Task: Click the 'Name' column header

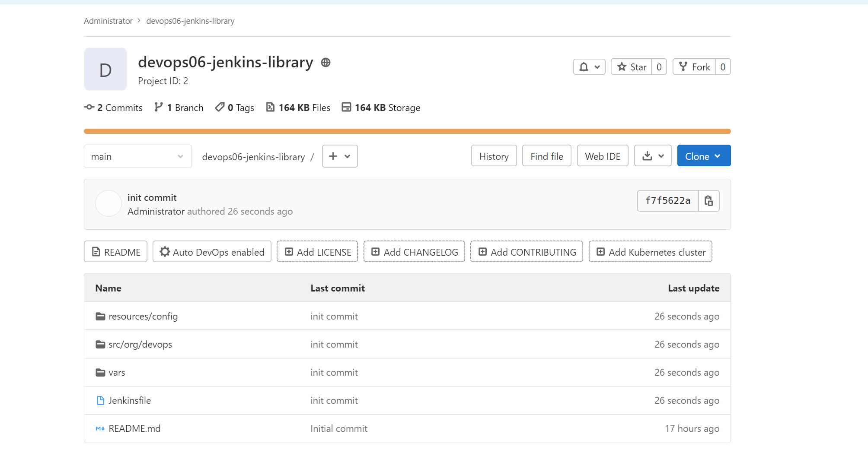Action: (108, 288)
